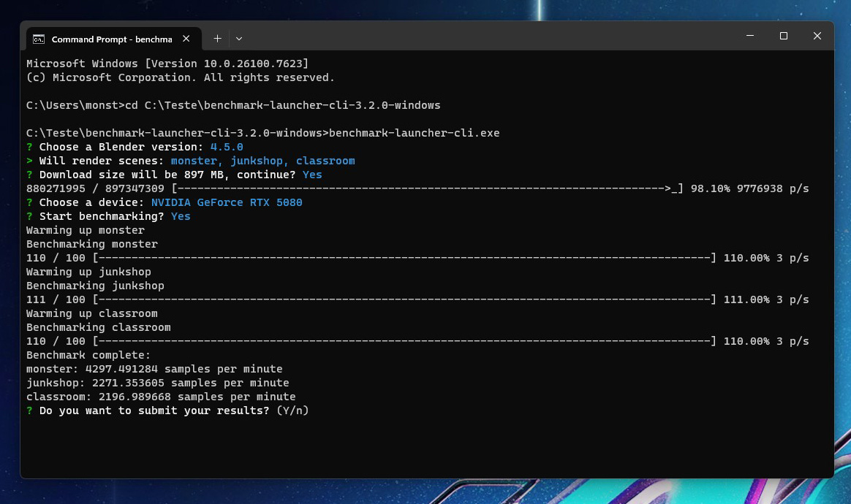Minimize the terminal window
This screenshot has width=851, height=504.
[750, 36]
